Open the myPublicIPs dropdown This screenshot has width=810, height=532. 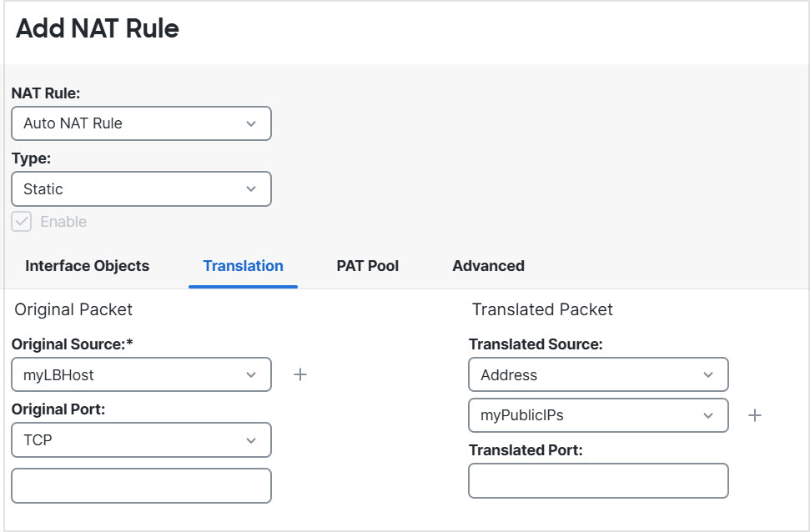[x=598, y=415]
